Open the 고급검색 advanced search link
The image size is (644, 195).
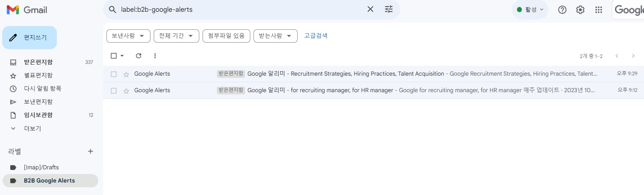pyautogui.click(x=316, y=36)
